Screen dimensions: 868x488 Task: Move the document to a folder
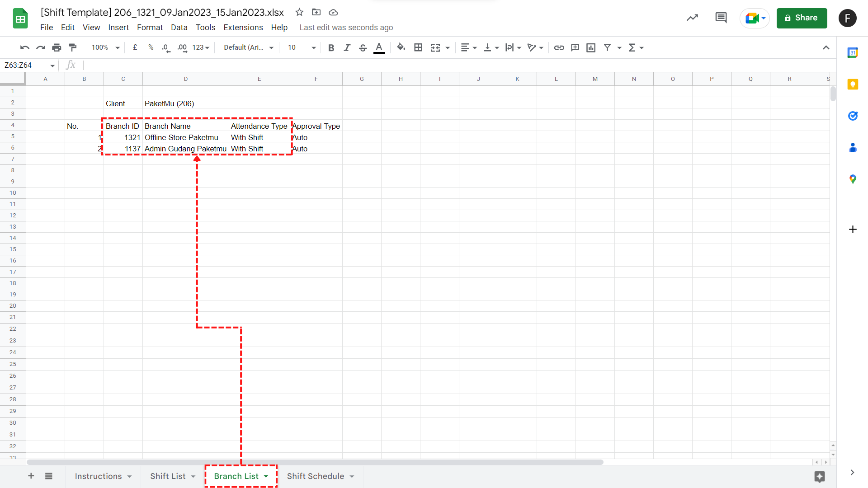[x=316, y=12]
